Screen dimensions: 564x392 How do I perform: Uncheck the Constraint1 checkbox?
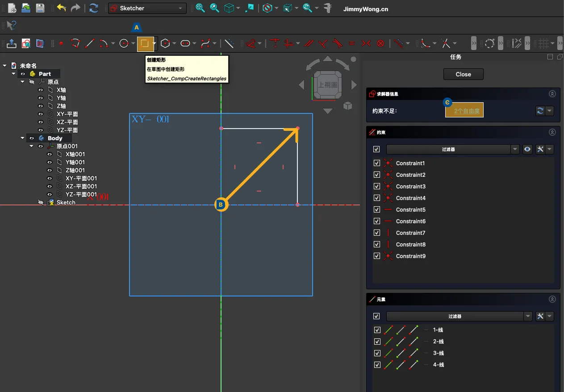pyautogui.click(x=376, y=163)
